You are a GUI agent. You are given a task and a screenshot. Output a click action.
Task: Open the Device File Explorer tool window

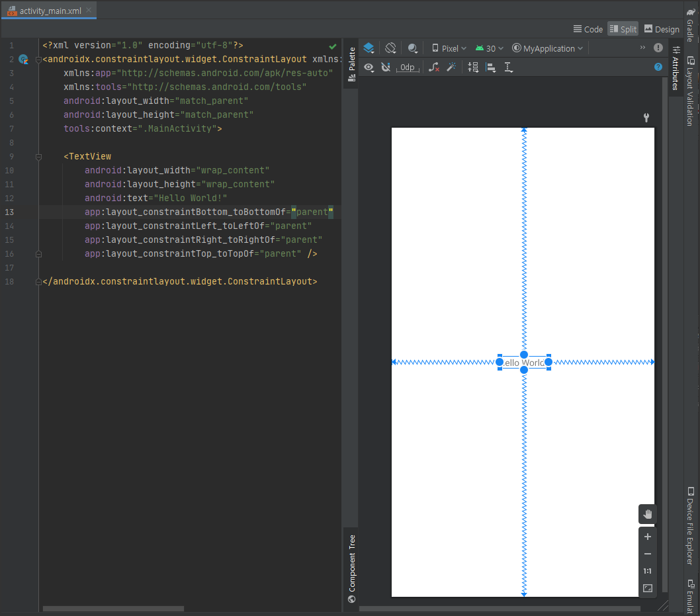point(691,526)
